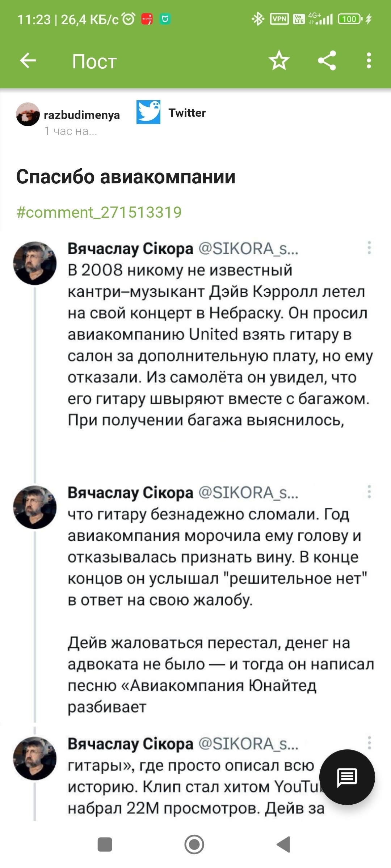The height and width of the screenshot is (868, 391).
Task: Follow the #comment_271513319 link
Action: (x=99, y=212)
